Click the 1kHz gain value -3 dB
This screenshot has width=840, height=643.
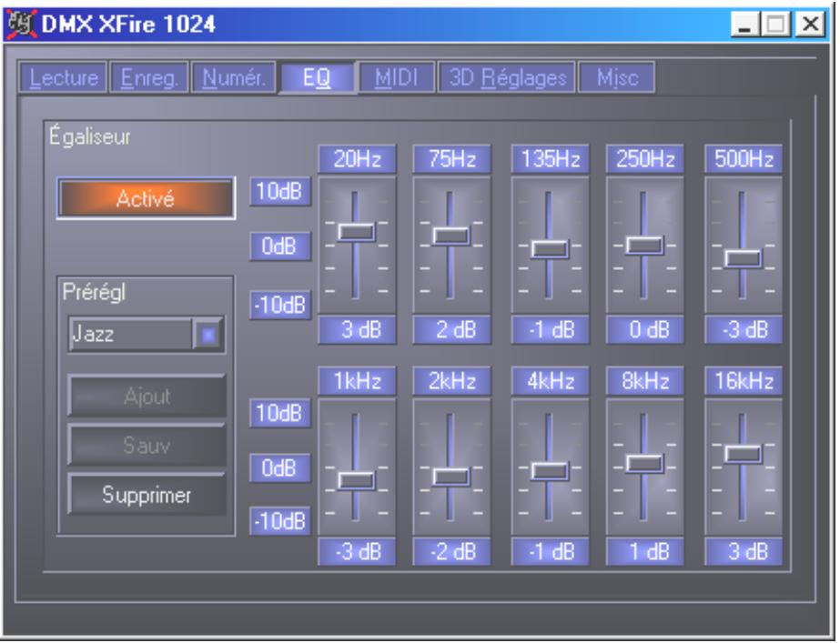pyautogui.click(x=358, y=551)
